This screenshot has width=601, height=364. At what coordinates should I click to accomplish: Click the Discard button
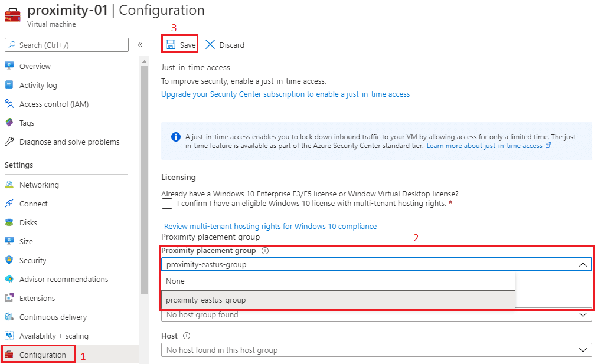[x=225, y=45]
